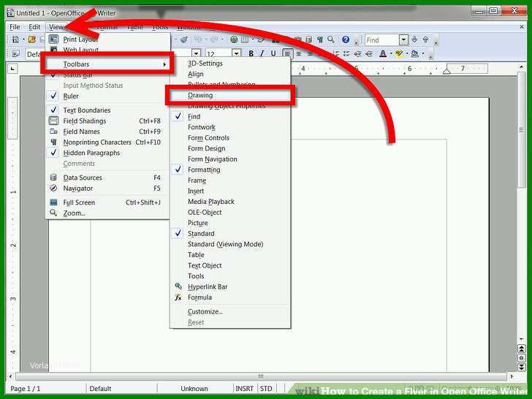Image resolution: width=532 pixels, height=399 pixels.
Task: Choose Full Screen in View menu
Action: coord(107,202)
